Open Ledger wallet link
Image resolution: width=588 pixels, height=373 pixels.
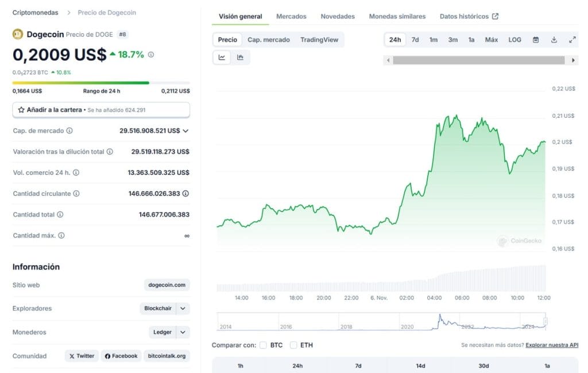click(163, 332)
